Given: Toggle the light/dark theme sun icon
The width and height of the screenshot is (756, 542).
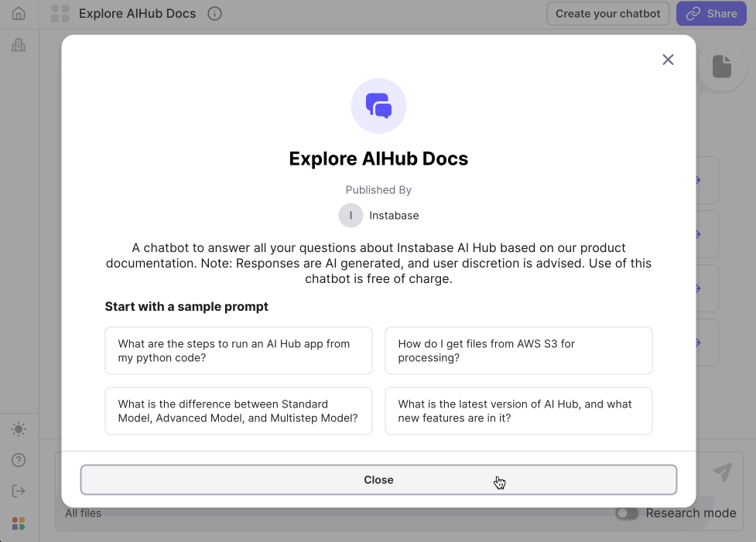Looking at the screenshot, I should click(x=19, y=429).
